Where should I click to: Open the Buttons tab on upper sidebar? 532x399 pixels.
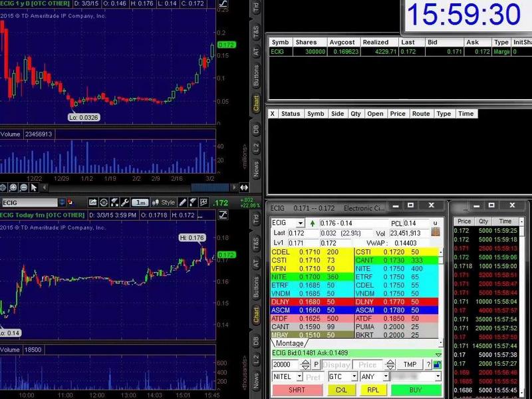click(256, 75)
